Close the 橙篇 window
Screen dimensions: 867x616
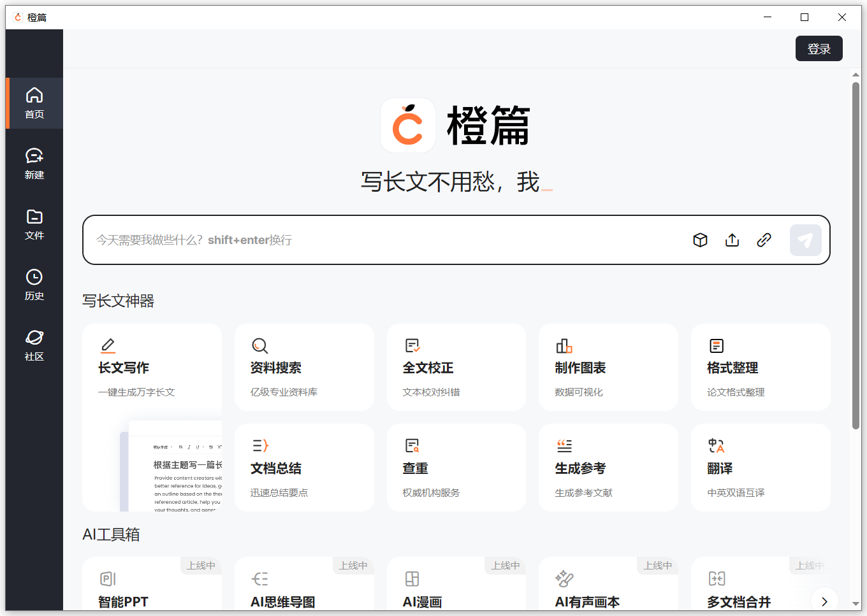coord(842,17)
